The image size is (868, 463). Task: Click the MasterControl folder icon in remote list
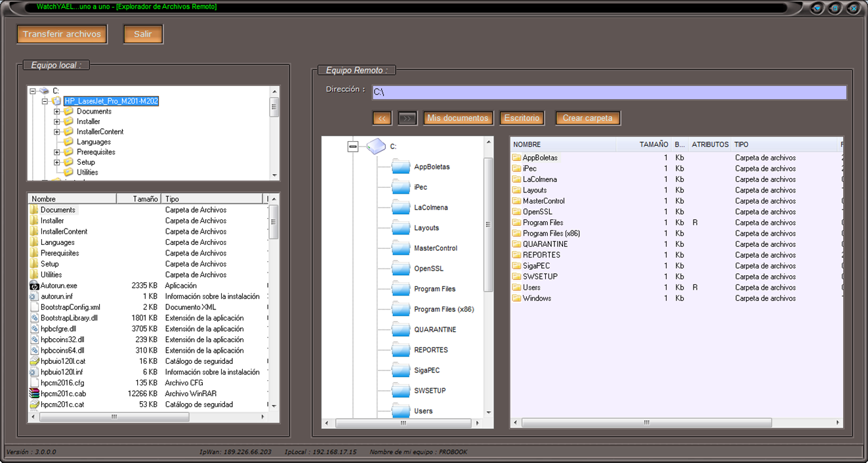(516, 201)
